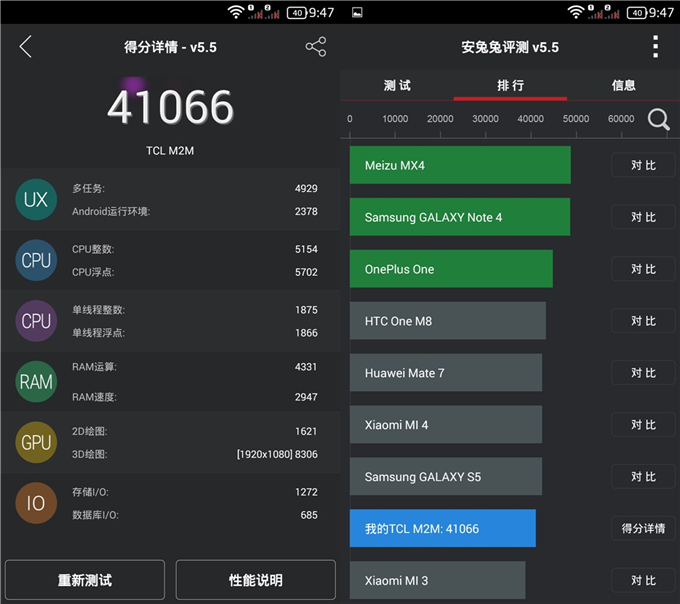The image size is (680, 604).
Task: Tap the back arrow on score details
Action: [x=26, y=47]
